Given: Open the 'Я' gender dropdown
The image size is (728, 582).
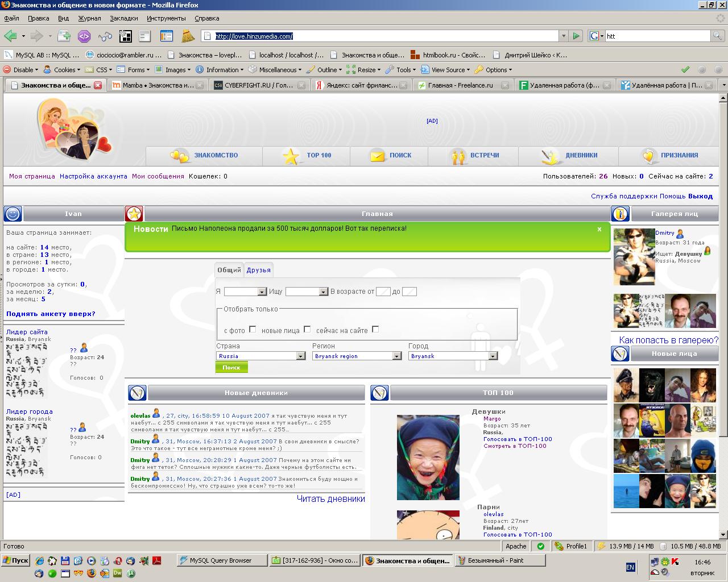Looking at the screenshot, I should click(246, 292).
